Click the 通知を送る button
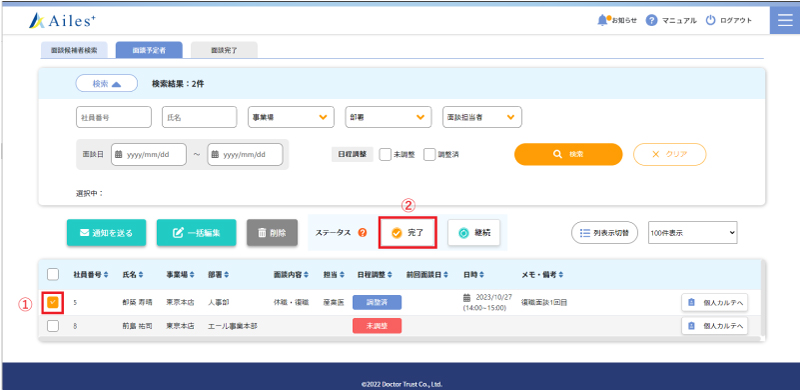Viewport: 800px width, 390px height. tap(107, 233)
